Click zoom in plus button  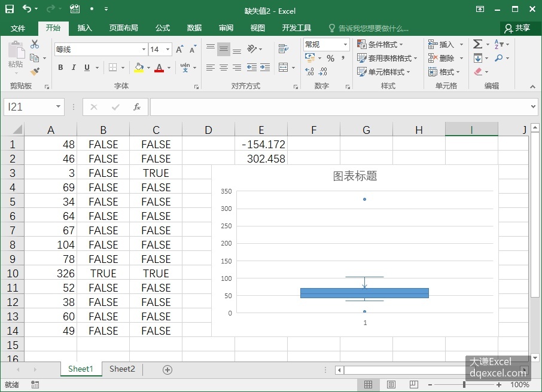pyautogui.click(x=499, y=384)
